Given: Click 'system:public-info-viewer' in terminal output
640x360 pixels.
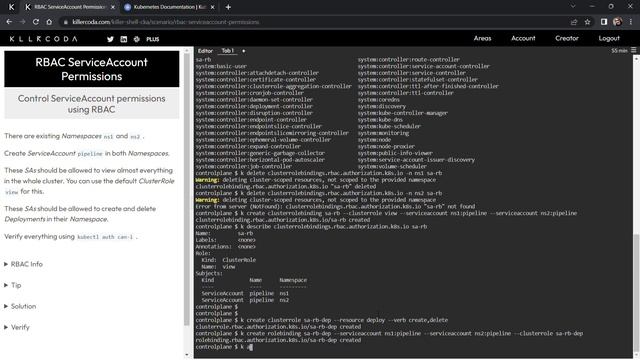Looking at the screenshot, I should 395,153.
